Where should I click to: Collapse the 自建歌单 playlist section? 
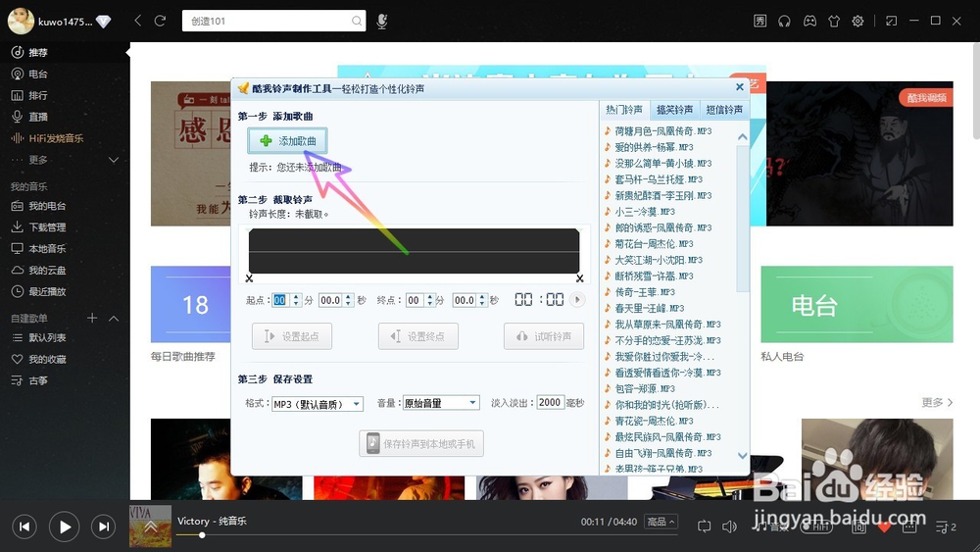(x=114, y=319)
